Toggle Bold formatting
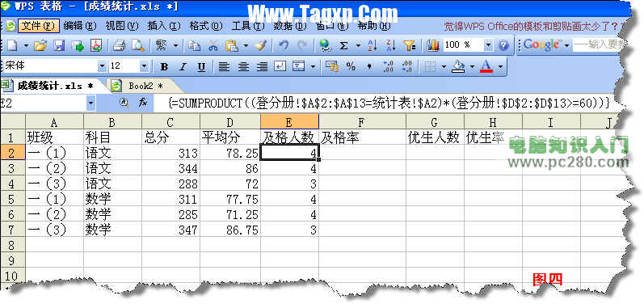The width and height of the screenshot is (644, 304). pos(164,67)
